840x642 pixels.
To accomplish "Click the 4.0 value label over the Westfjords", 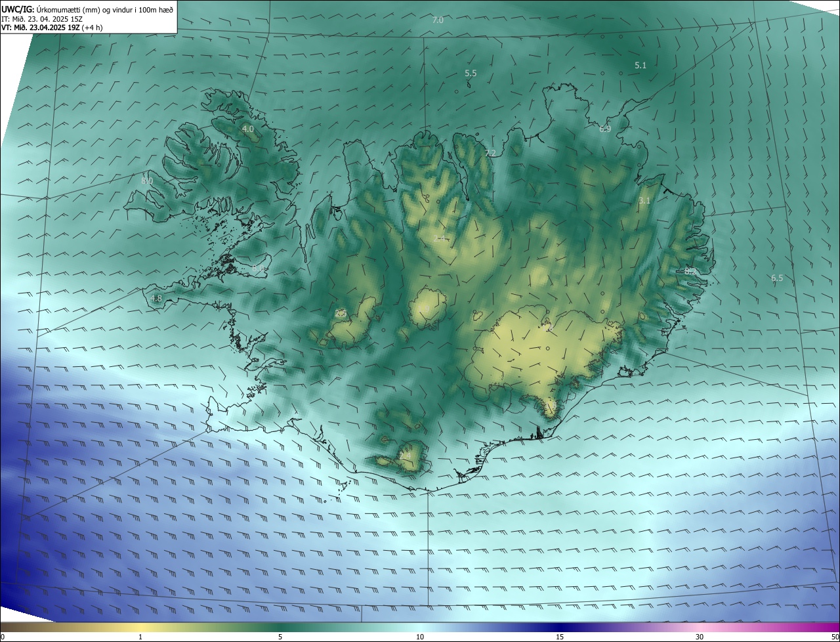I will pyautogui.click(x=248, y=129).
